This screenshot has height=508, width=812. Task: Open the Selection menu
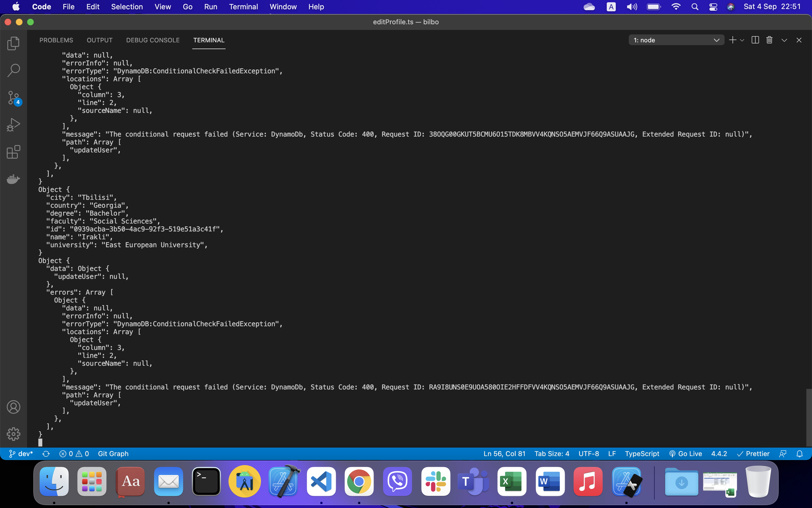tap(127, 7)
